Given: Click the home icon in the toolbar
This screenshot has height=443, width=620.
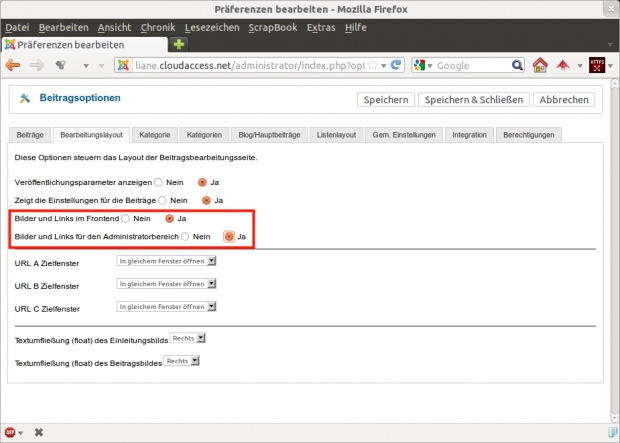Looking at the screenshot, I should pos(540,65).
